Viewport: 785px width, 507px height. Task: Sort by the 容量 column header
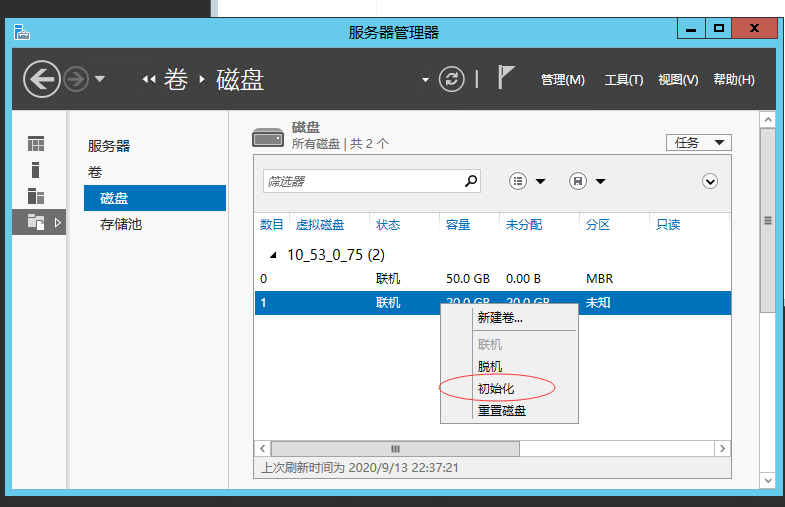pos(458,225)
